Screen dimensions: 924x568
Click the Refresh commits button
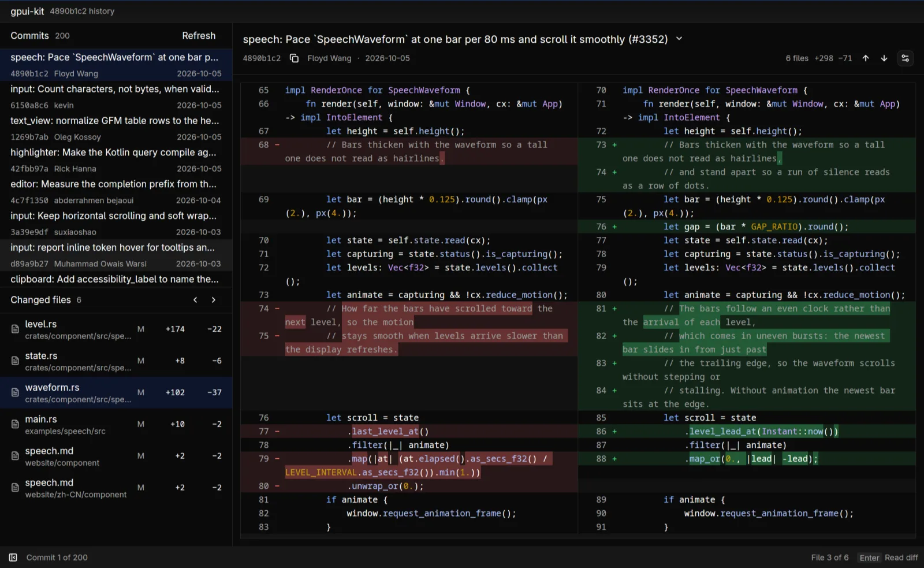pyautogui.click(x=199, y=36)
